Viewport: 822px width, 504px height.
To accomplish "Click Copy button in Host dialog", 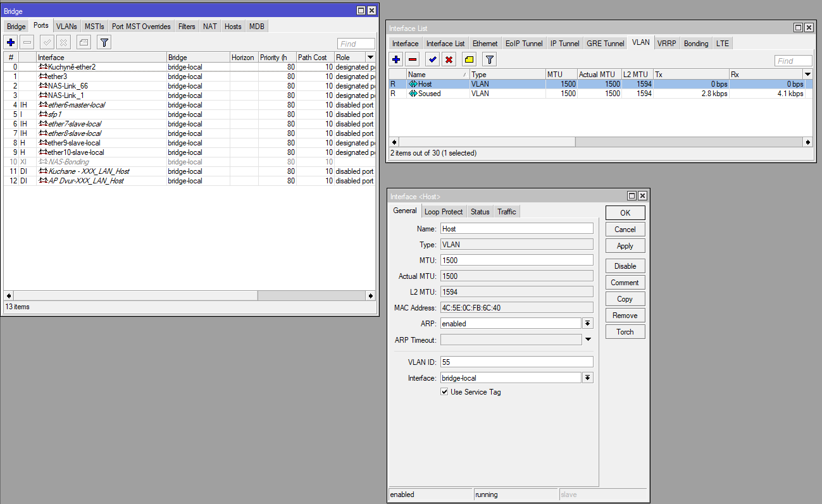I will [x=625, y=299].
